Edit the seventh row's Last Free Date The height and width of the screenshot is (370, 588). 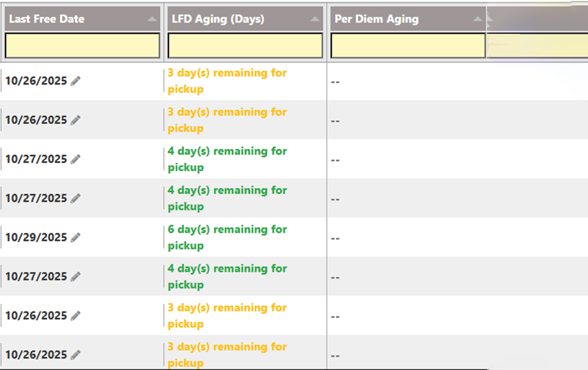point(75,316)
